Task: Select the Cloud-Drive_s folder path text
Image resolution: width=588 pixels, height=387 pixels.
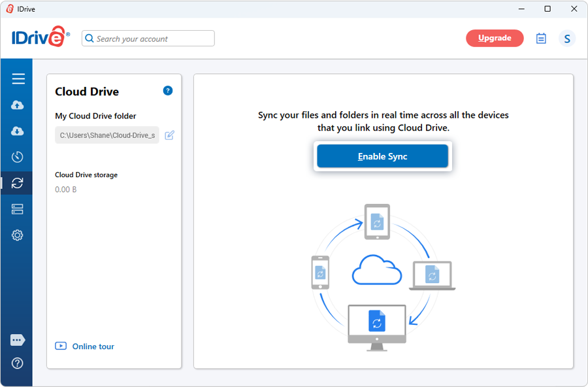Action: pyautogui.click(x=106, y=135)
